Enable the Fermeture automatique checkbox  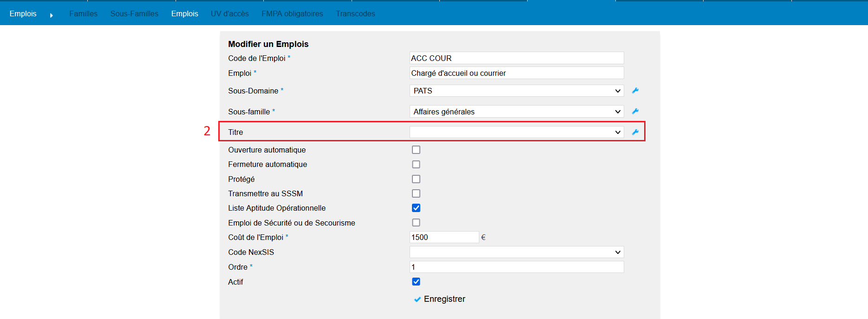416,165
